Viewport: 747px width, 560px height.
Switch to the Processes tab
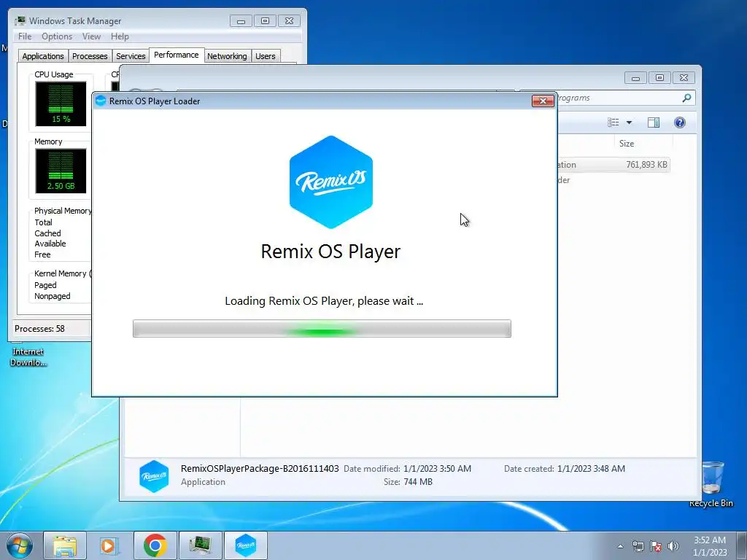[90, 56]
